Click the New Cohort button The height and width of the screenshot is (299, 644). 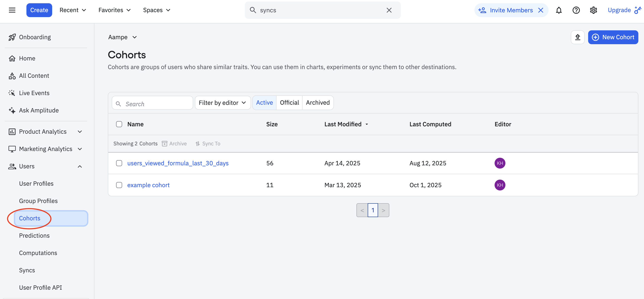tap(613, 37)
